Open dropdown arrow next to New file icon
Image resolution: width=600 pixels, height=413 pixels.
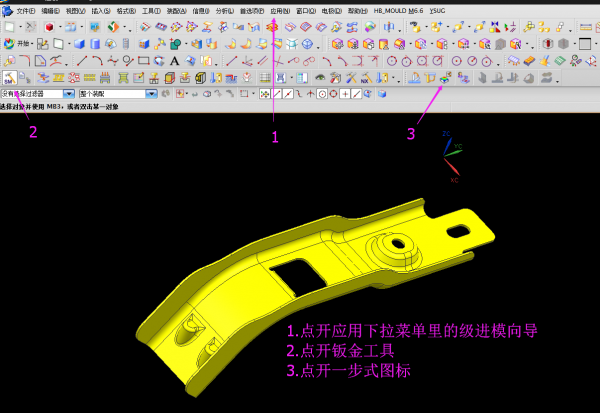20,27
